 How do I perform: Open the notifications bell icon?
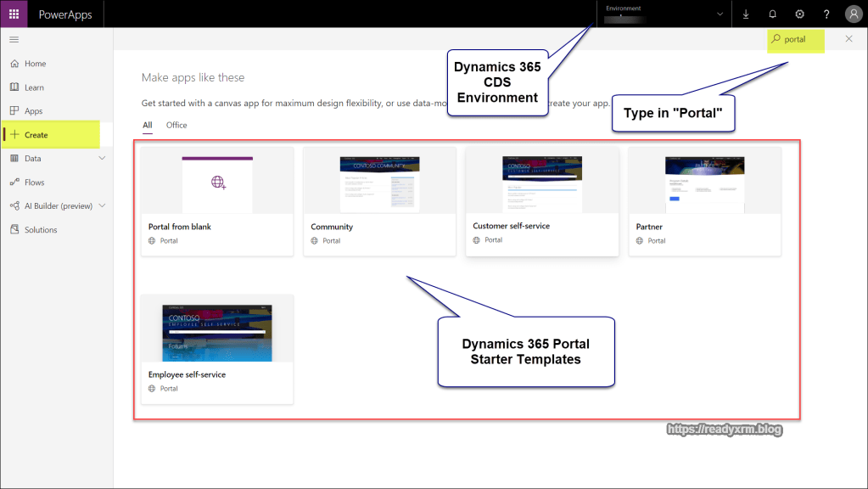coord(772,14)
